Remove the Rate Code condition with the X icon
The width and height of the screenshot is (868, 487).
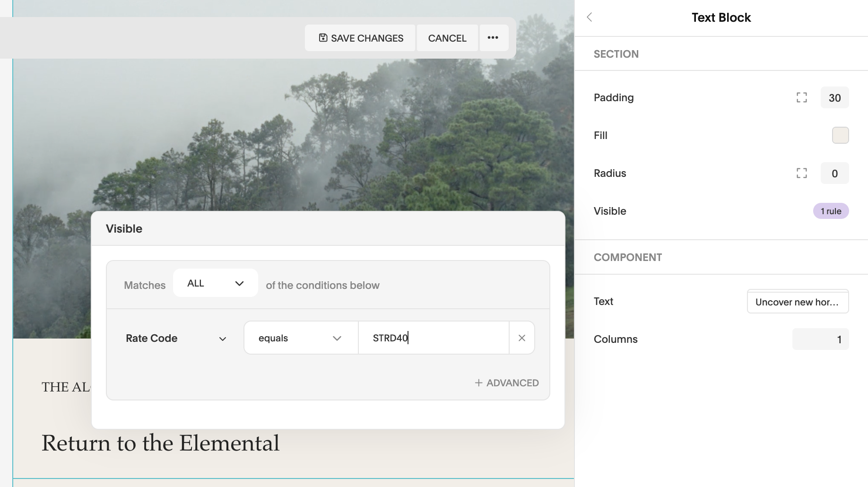click(x=521, y=338)
